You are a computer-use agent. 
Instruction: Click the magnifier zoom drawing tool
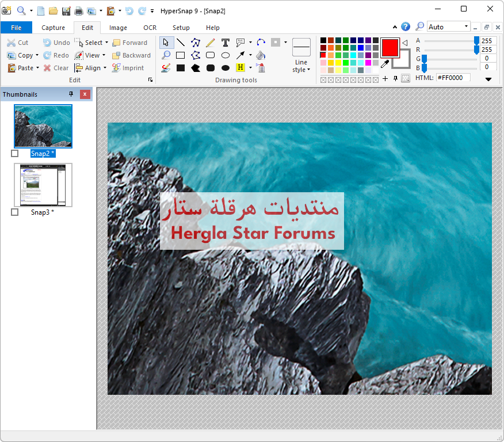[x=166, y=55]
